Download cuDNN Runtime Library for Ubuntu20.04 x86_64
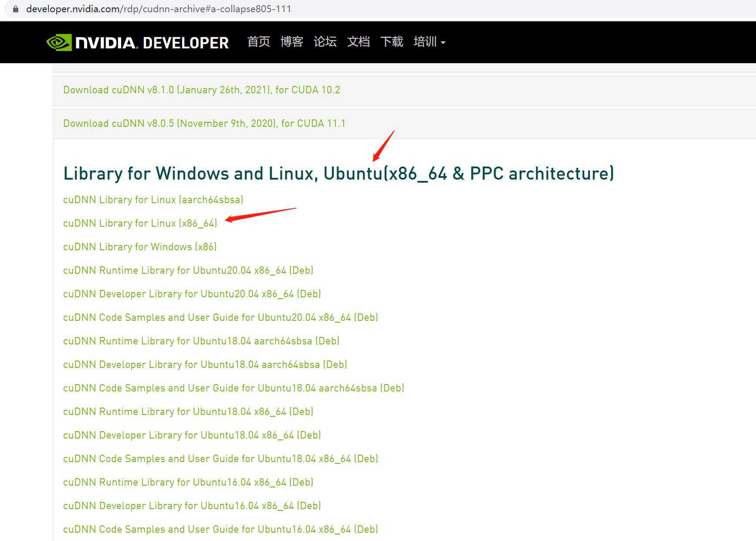The width and height of the screenshot is (756, 541). tap(188, 270)
